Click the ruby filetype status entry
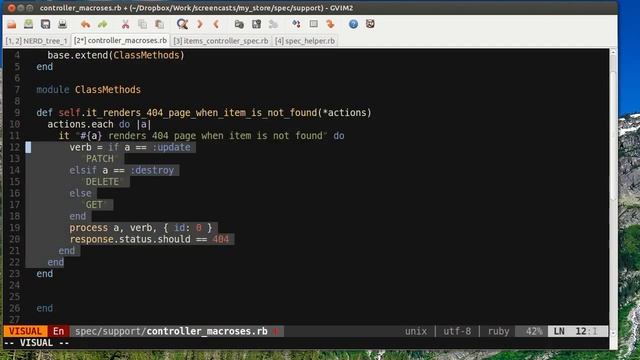The width and height of the screenshot is (640, 360). coord(498,331)
